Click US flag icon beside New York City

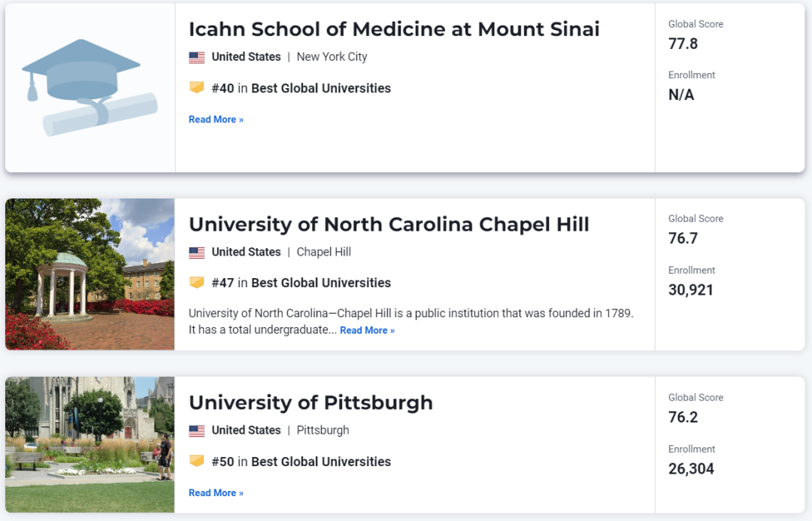click(x=197, y=57)
